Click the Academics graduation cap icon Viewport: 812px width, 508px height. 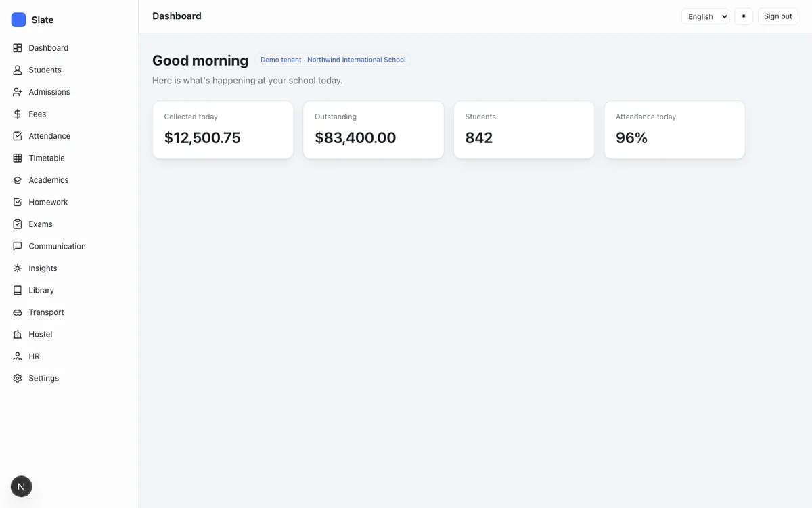pyautogui.click(x=18, y=180)
